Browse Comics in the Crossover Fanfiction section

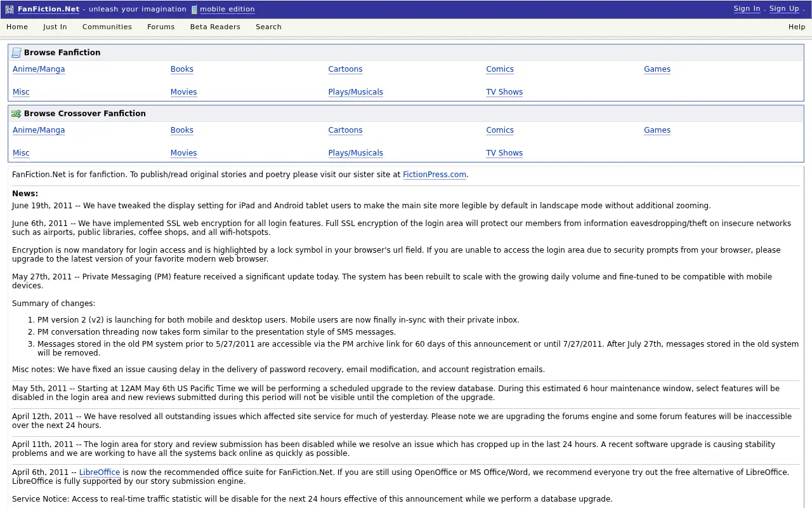tap(500, 130)
